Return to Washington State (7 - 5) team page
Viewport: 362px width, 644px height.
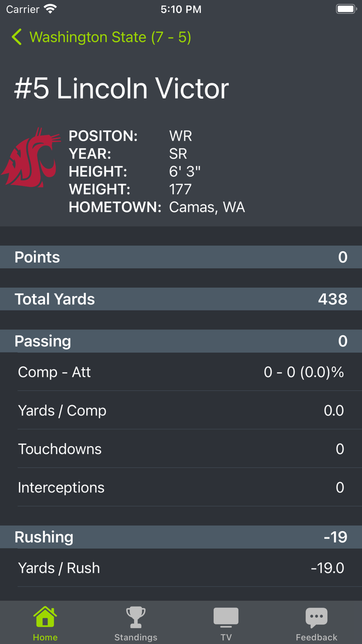click(x=100, y=37)
